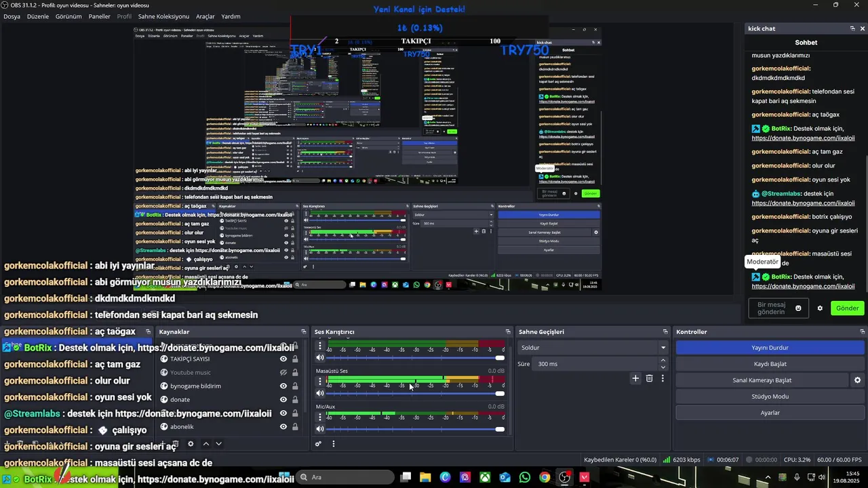Screen dimensions: 868x488
Task: Open Xbox app from taskbar
Action: [x=485, y=477]
